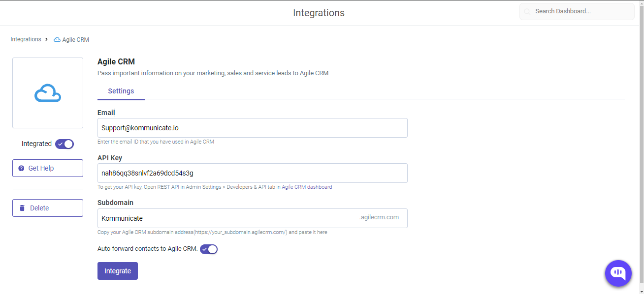Go back to Integrations breadcrumb
644x294 pixels.
click(x=26, y=39)
